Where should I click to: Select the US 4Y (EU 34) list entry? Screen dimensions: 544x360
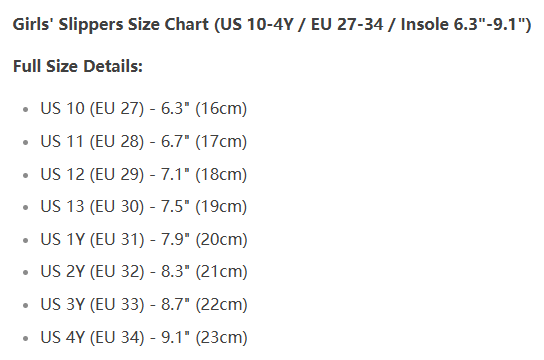click(144, 337)
